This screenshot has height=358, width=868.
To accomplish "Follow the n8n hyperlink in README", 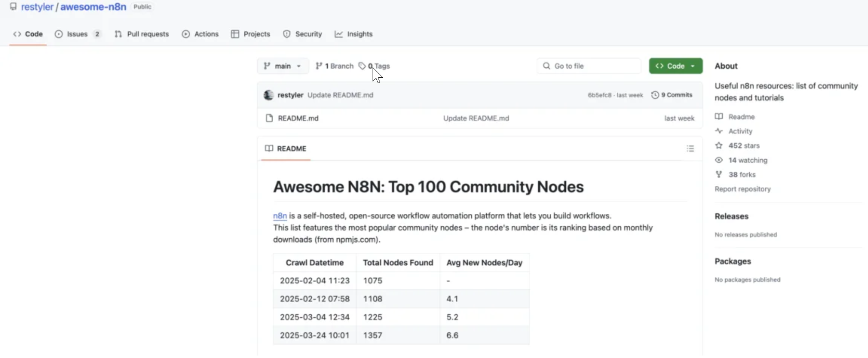I will click(280, 216).
